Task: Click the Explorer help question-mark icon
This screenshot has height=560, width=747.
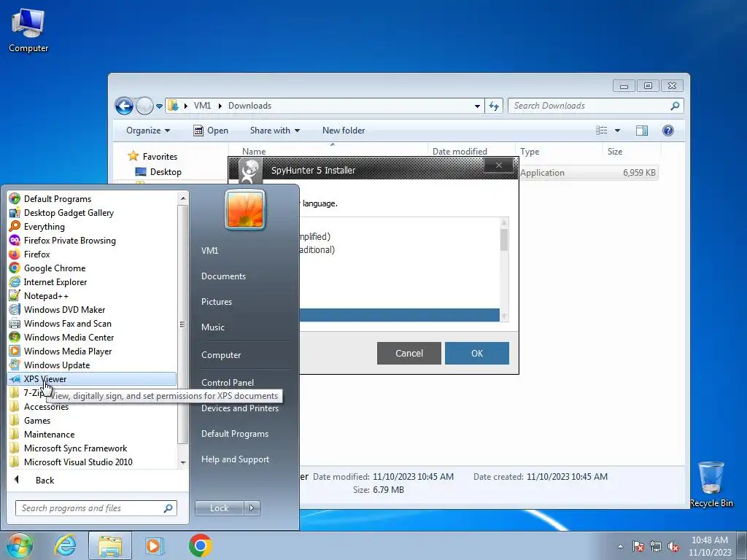Action: click(x=668, y=131)
